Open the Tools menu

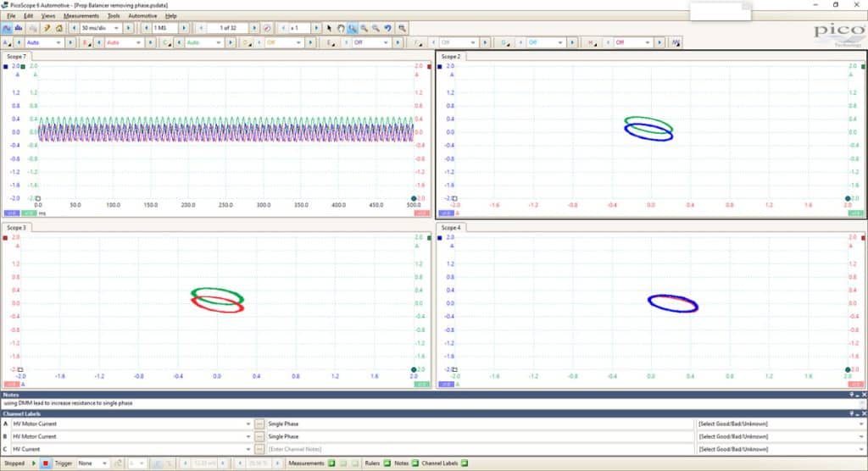[x=114, y=16]
